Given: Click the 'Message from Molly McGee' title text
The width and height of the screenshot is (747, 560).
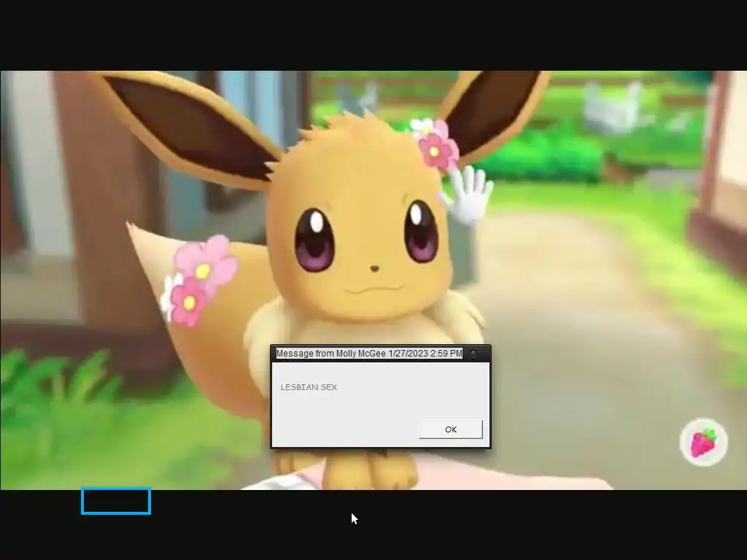Looking at the screenshot, I should pyautogui.click(x=369, y=354).
